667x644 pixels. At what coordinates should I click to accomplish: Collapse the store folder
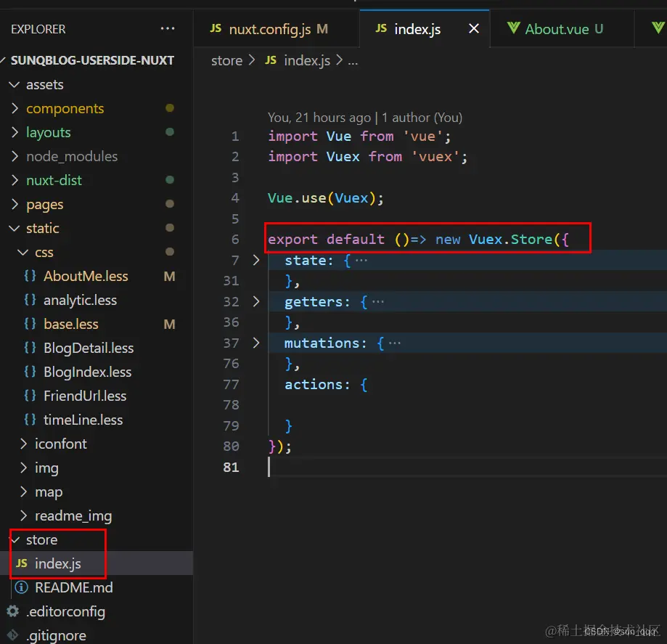(15, 539)
